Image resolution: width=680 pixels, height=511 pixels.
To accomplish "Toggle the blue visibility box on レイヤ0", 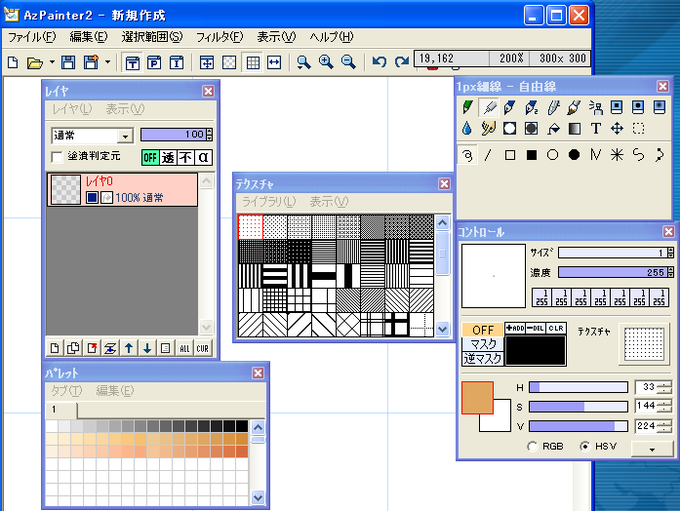I will click(92, 197).
